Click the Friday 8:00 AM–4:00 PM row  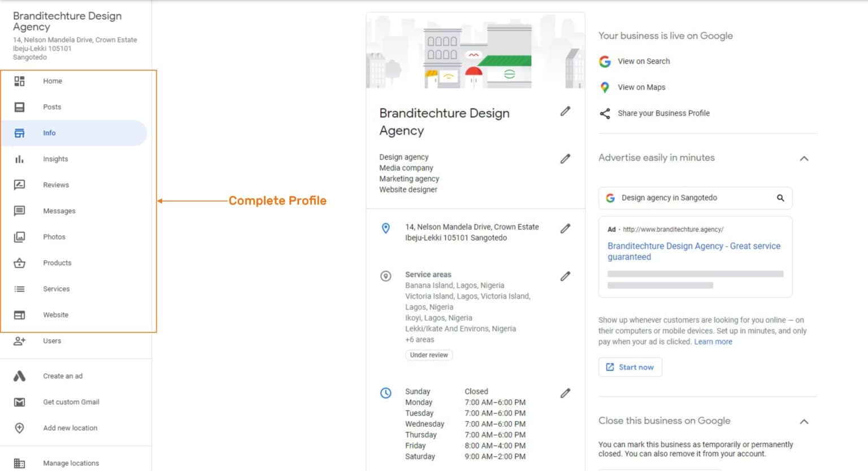pyautogui.click(x=465, y=446)
